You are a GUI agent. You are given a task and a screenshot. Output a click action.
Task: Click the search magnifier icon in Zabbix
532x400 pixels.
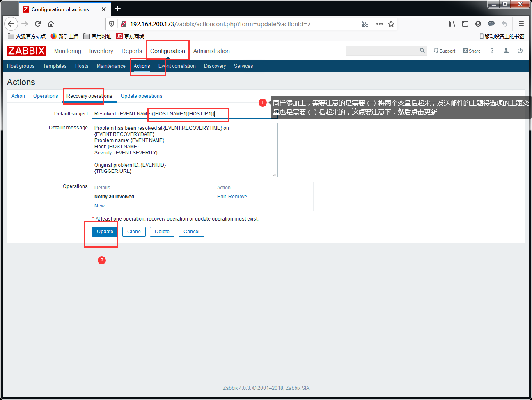(x=422, y=51)
